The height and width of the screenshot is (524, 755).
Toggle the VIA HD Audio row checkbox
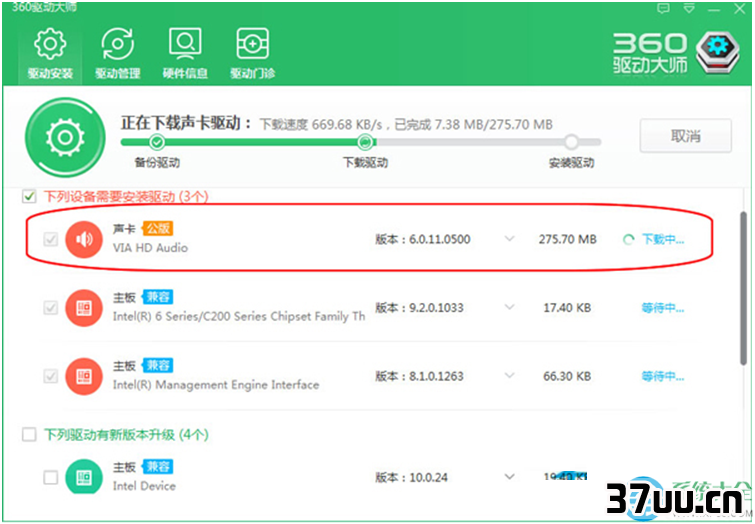pos(51,239)
